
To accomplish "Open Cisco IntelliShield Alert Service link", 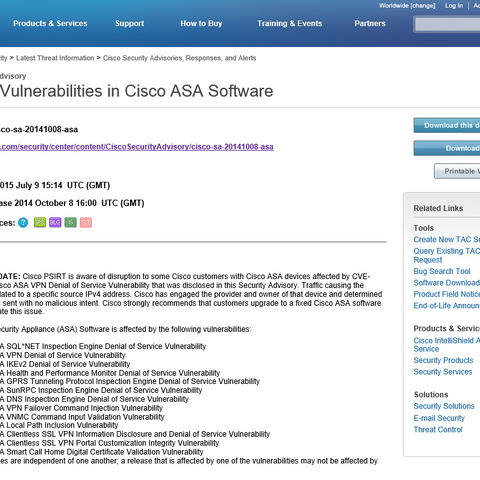I will coord(447,345).
